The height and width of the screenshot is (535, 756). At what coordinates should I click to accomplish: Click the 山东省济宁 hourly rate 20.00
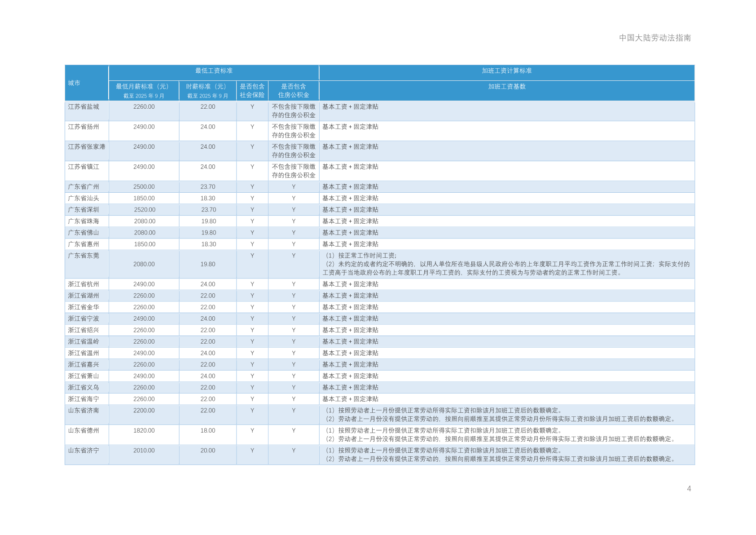click(207, 451)
